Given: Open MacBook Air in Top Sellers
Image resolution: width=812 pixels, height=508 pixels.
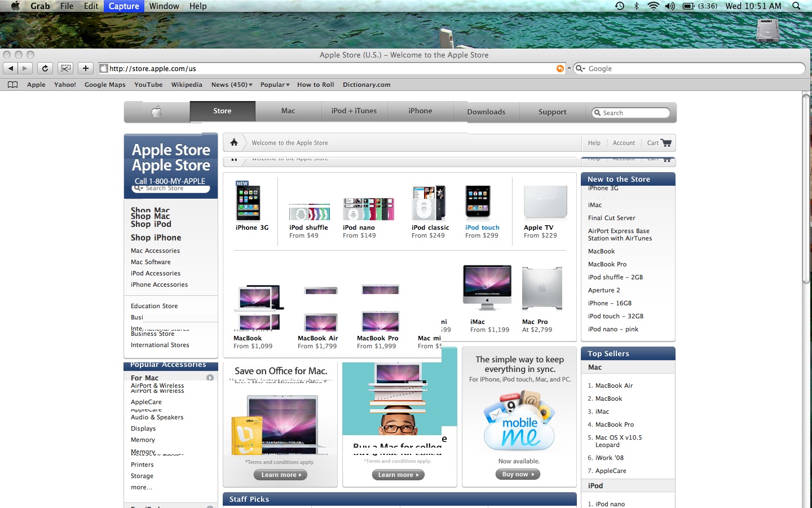Looking at the screenshot, I should [x=614, y=386].
